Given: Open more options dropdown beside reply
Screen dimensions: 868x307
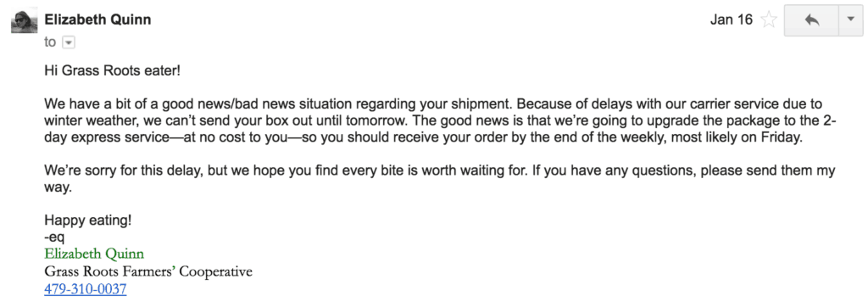Looking at the screenshot, I should (851, 20).
